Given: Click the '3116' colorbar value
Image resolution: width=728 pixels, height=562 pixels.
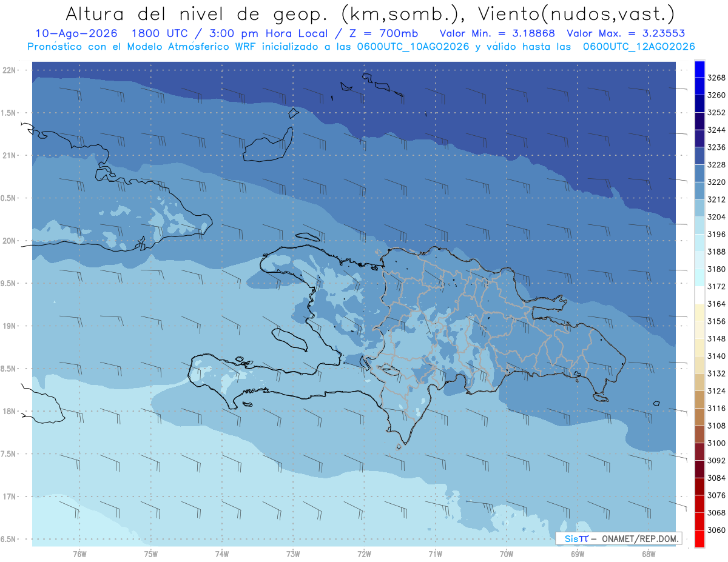Looking at the screenshot, I should [716, 409].
